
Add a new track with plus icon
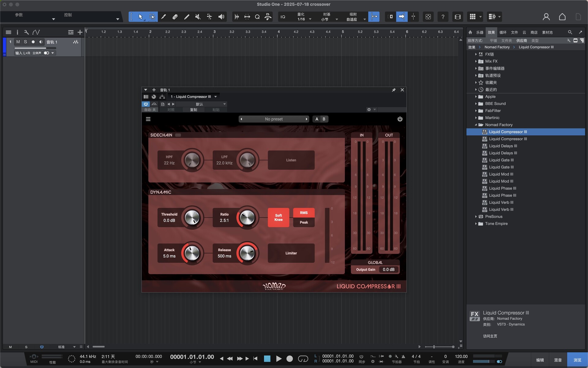[80, 32]
